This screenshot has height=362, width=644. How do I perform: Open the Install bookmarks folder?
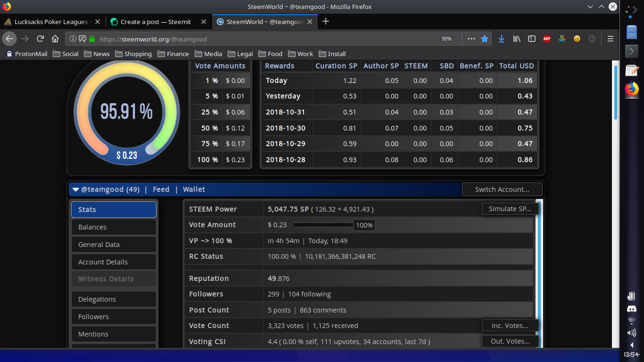(332, 54)
